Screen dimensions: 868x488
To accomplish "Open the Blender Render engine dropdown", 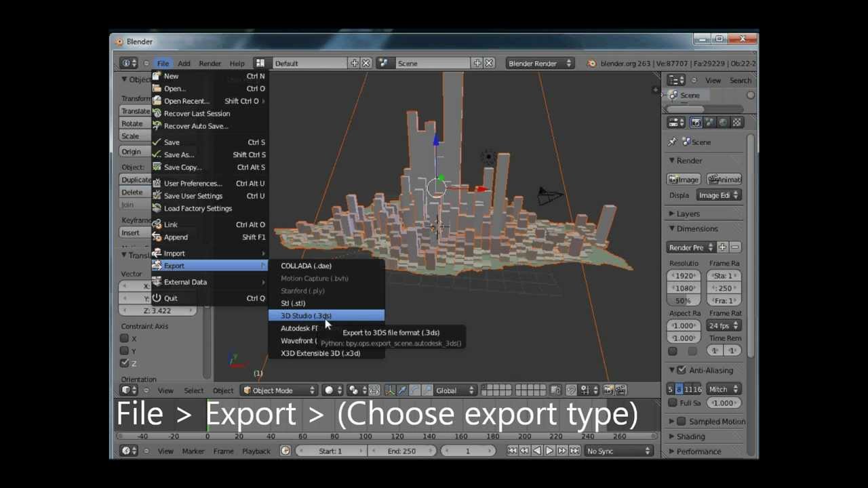I will click(540, 63).
